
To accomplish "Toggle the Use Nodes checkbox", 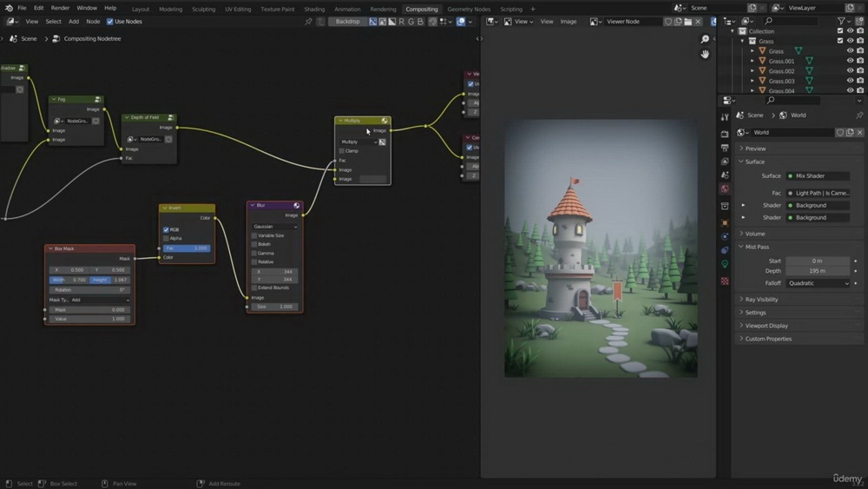I will [x=109, y=22].
